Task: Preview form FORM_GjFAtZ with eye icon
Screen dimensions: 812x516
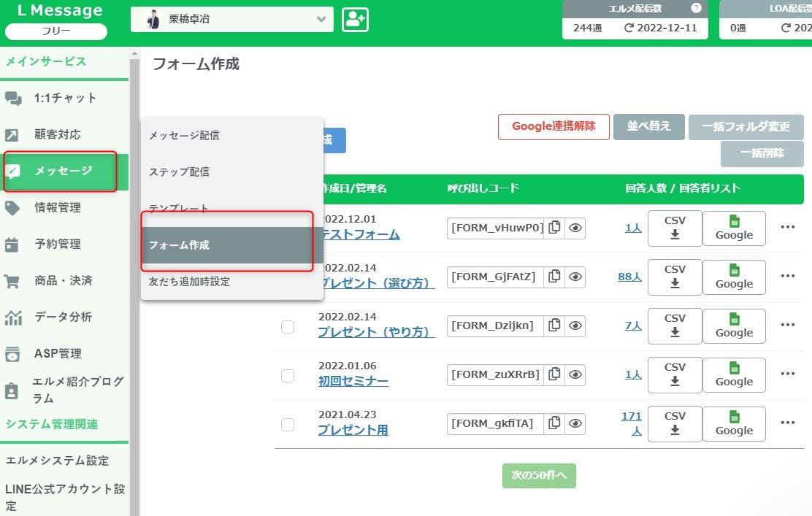Action: click(x=575, y=277)
